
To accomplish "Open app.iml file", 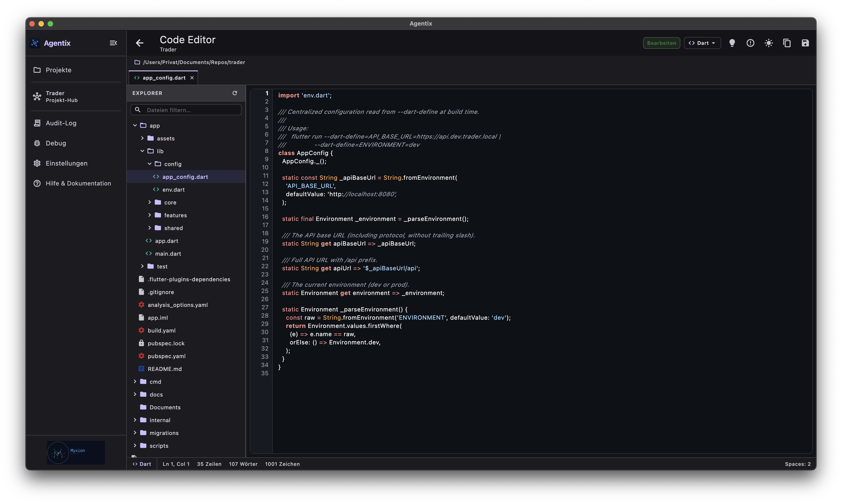I will (x=186, y=318).
